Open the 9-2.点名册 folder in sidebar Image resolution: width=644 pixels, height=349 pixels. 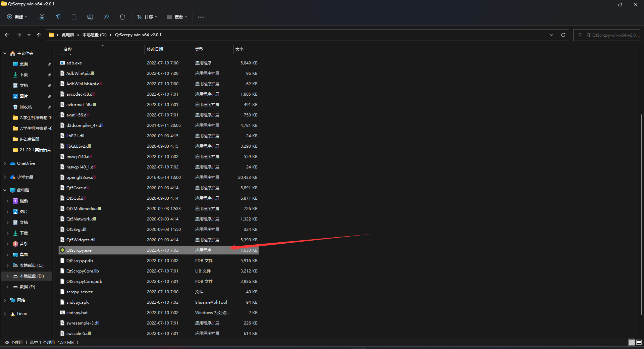[x=29, y=139]
